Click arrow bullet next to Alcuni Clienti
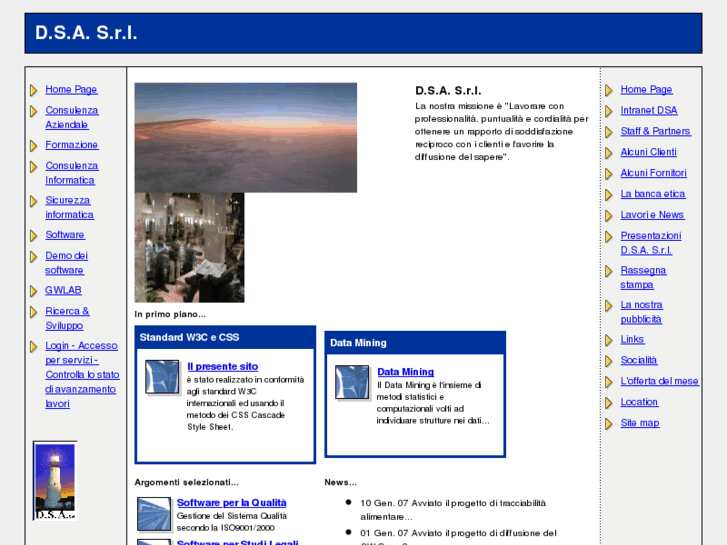 coord(609,153)
